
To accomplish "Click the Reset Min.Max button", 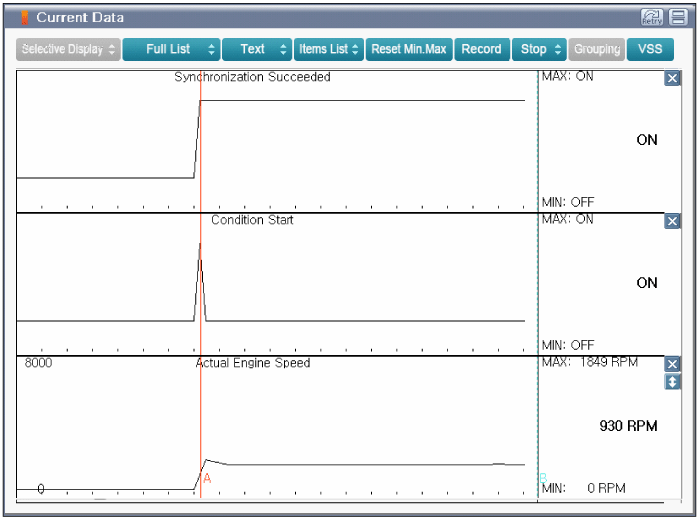I will pyautogui.click(x=409, y=49).
